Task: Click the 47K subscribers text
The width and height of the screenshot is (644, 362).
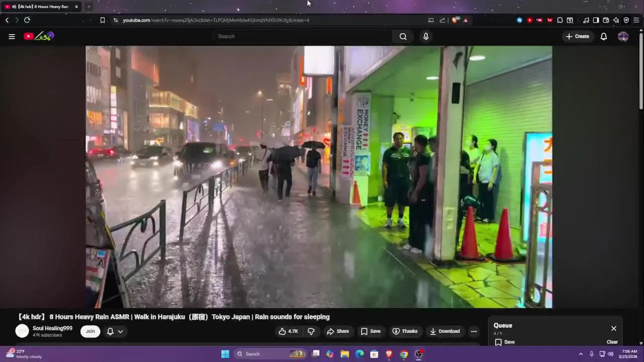Action: pos(47,335)
